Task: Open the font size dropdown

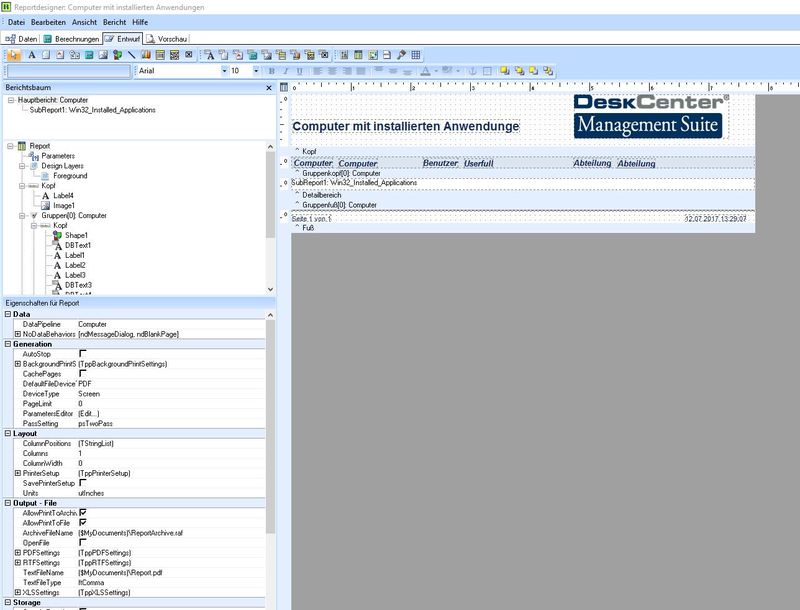Action: tap(256, 72)
